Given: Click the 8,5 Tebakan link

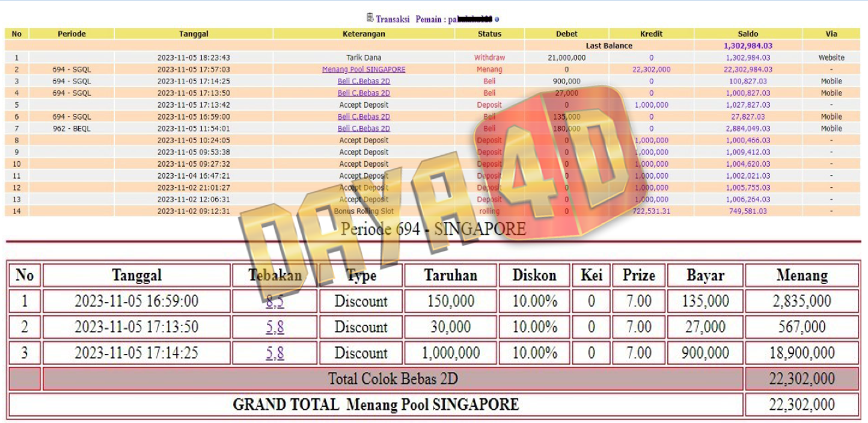Looking at the screenshot, I should (x=275, y=301).
